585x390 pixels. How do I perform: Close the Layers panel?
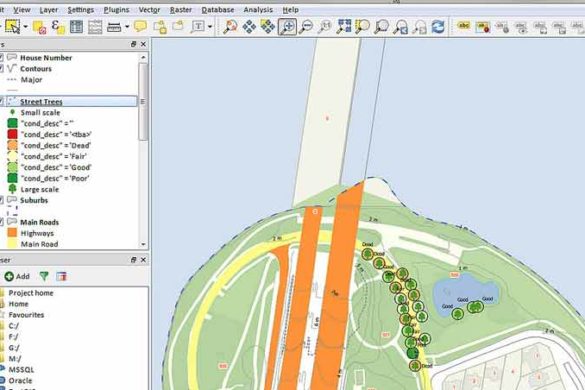143,44
